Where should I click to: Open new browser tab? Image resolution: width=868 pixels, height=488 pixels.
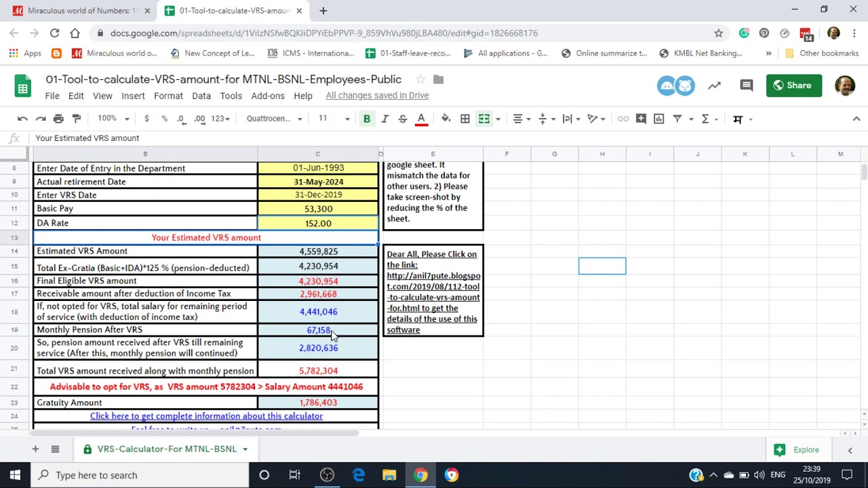[x=323, y=11]
